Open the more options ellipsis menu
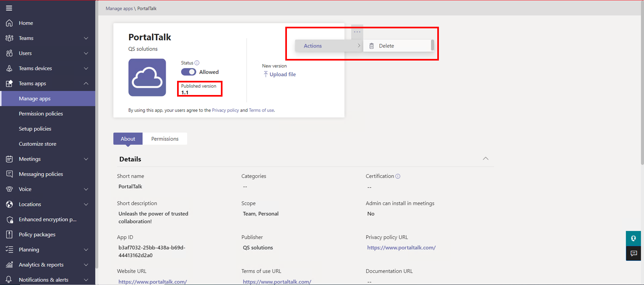Viewport: 644px width, 285px height. coord(357,32)
